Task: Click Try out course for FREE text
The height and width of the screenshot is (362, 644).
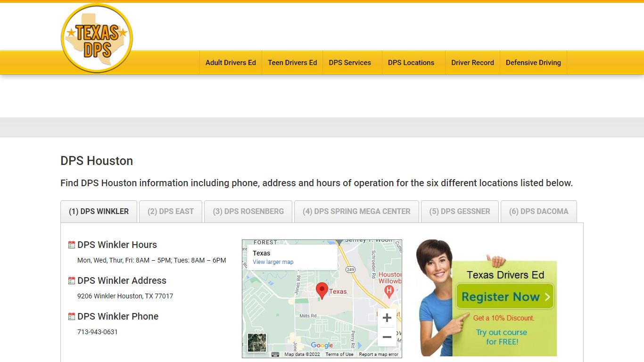Action: (x=502, y=337)
